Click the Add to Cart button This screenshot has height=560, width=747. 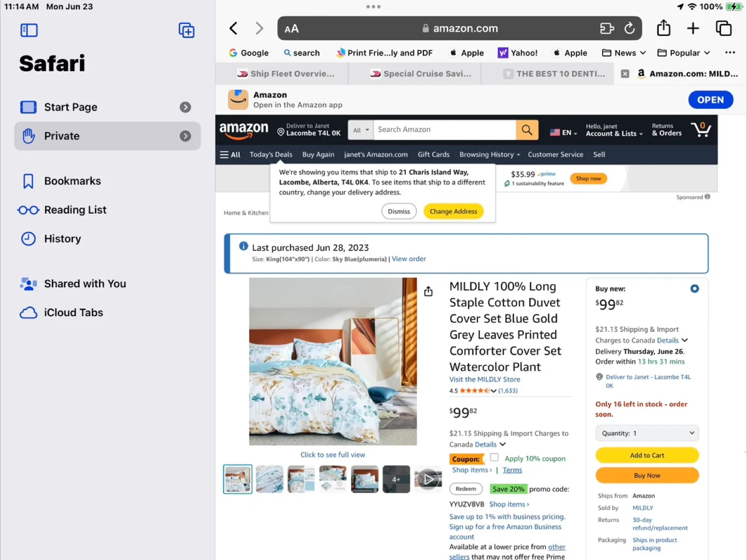tap(647, 455)
